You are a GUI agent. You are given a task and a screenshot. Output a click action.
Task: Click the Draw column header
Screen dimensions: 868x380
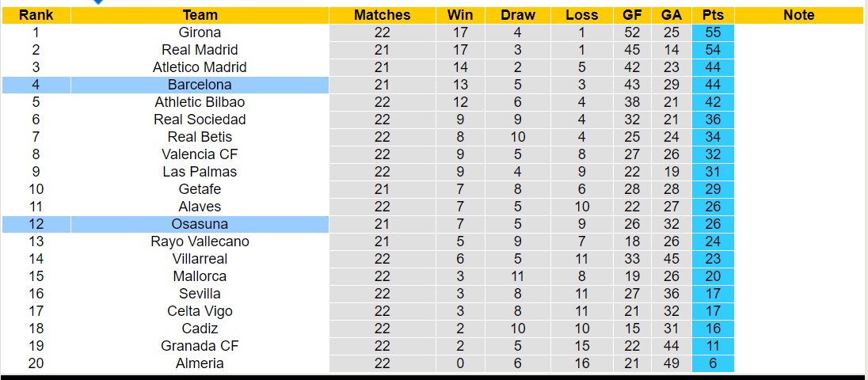point(518,15)
